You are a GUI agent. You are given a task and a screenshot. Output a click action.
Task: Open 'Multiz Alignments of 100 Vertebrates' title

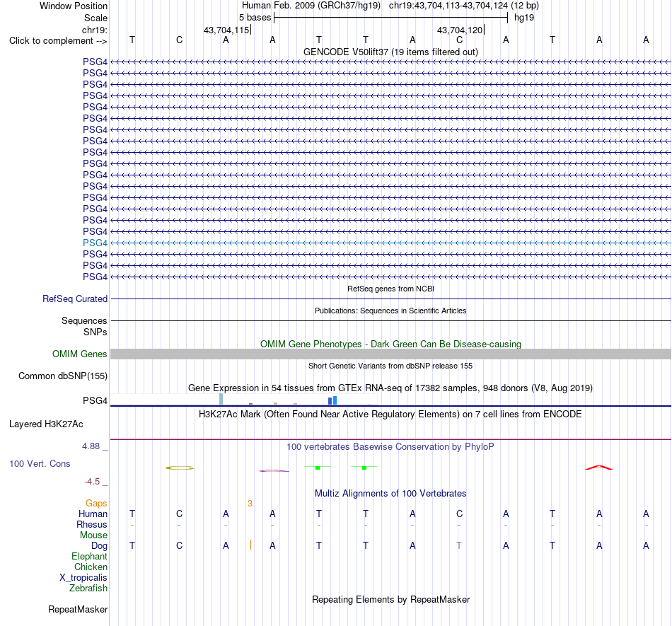click(x=390, y=493)
